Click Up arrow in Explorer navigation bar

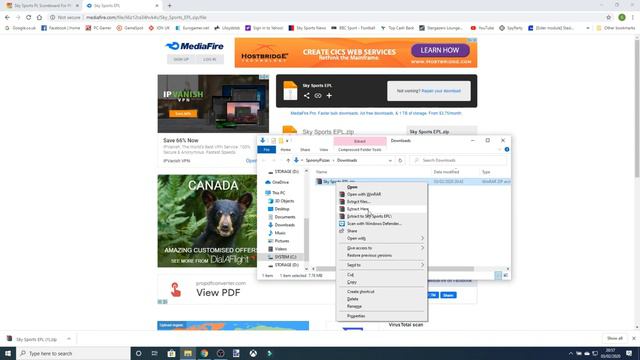(x=288, y=160)
